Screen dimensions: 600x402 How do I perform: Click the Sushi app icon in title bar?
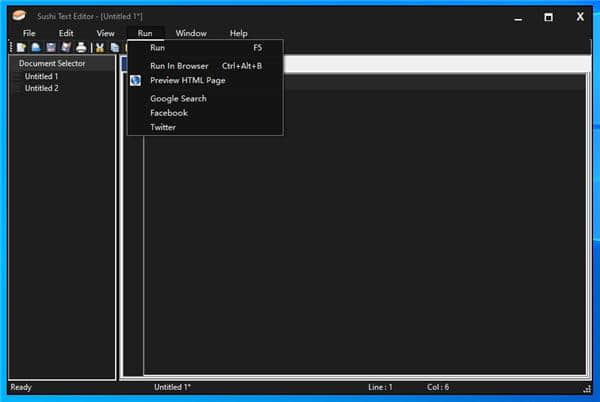pyautogui.click(x=19, y=16)
